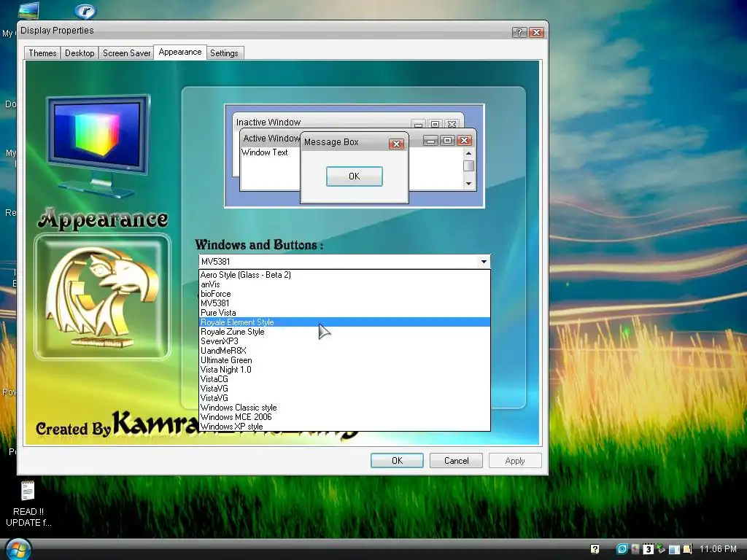Open the Windows Start orb
The image size is (747, 560).
(x=18, y=549)
